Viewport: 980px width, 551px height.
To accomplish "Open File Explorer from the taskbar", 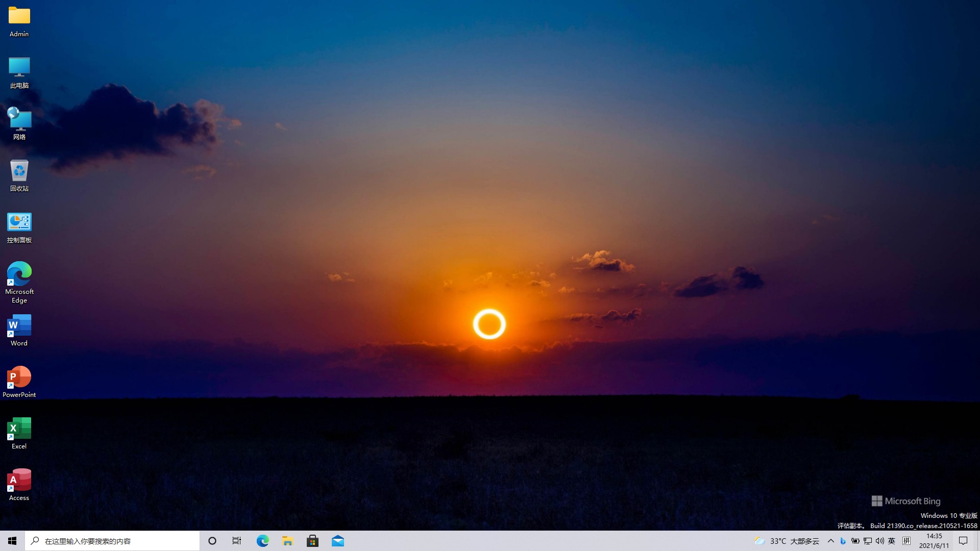I will coord(287,540).
